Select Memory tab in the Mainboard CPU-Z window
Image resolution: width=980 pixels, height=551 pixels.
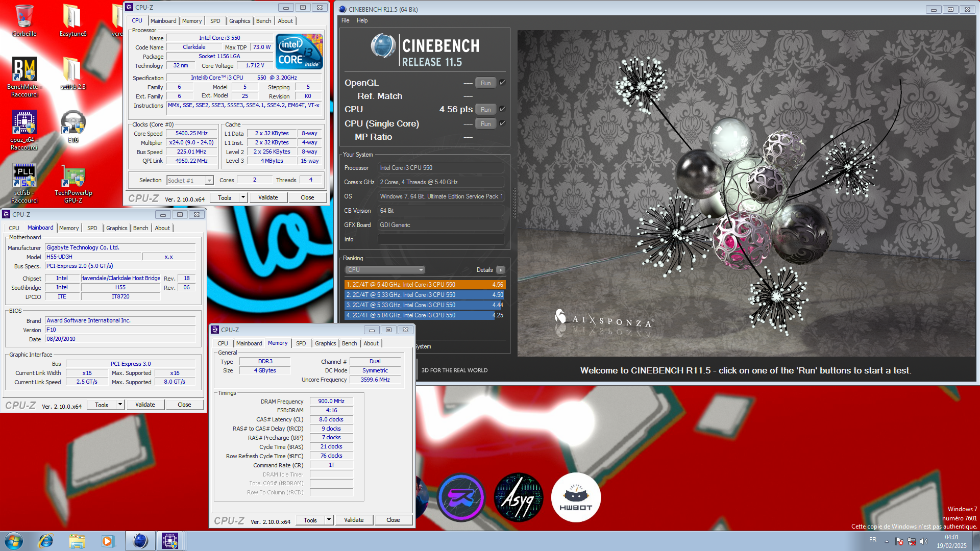[68, 228]
